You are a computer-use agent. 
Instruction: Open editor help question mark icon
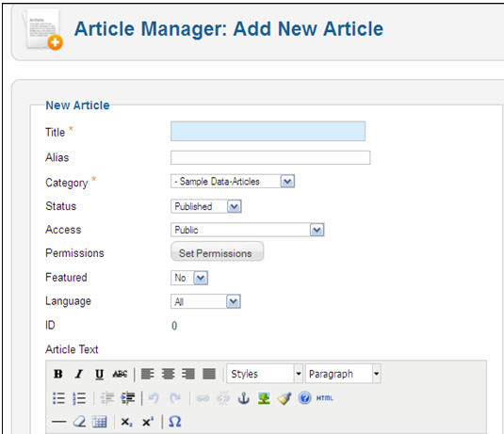click(x=304, y=398)
